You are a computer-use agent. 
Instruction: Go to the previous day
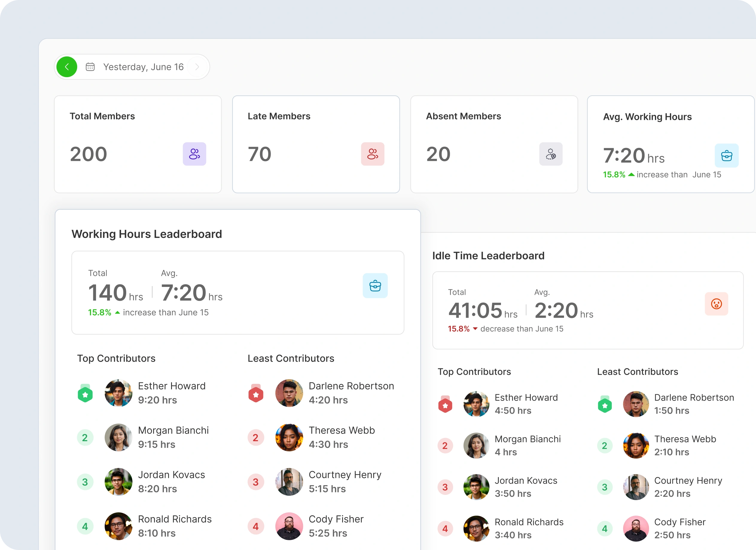(x=67, y=67)
